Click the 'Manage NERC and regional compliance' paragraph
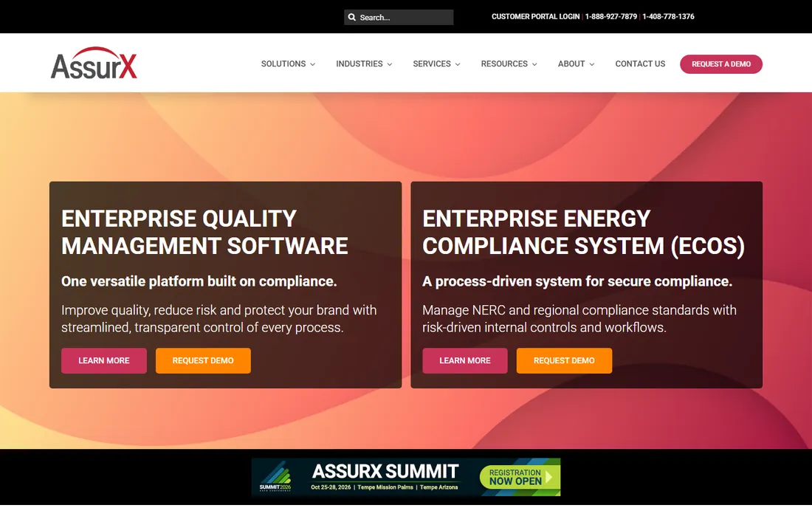Viewport: 812px width, 508px height. 579,318
